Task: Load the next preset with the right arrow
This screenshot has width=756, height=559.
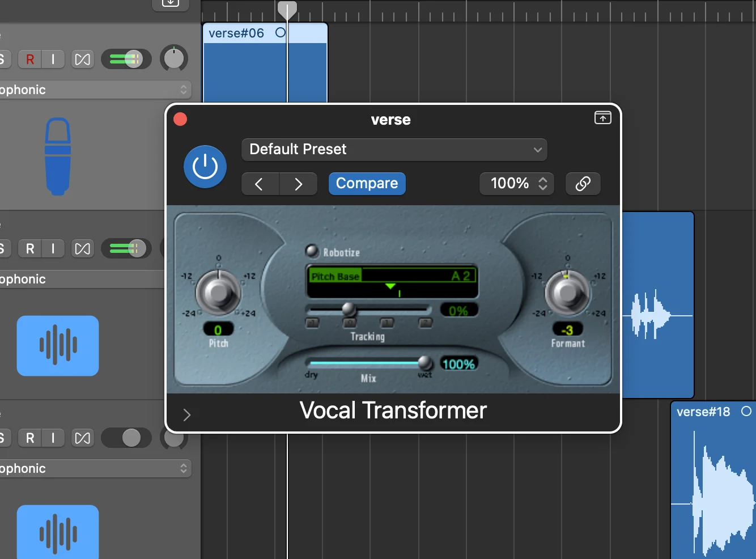Action: [298, 184]
